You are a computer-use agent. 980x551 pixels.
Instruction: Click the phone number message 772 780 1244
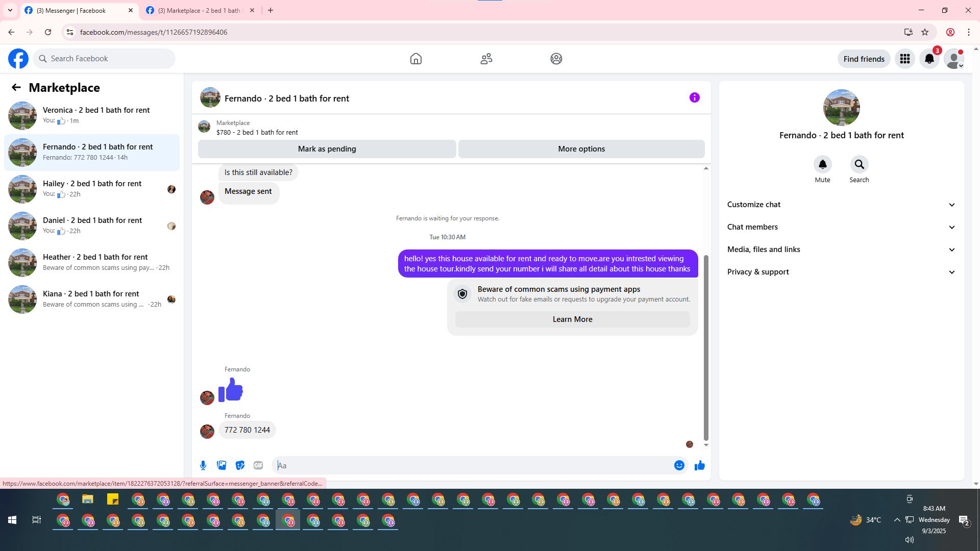[x=247, y=430]
